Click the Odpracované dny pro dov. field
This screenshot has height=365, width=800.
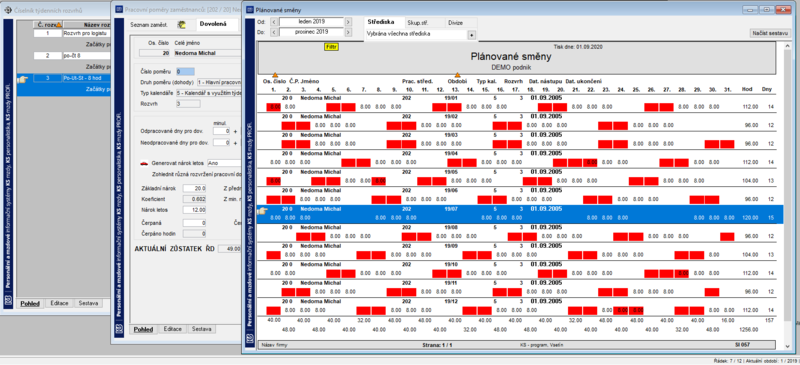point(221,131)
